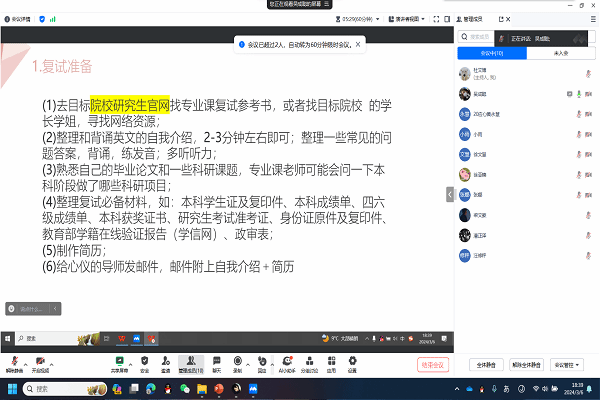Toggle start video (开启视频) camera button
The image size is (600, 400).
point(40,361)
